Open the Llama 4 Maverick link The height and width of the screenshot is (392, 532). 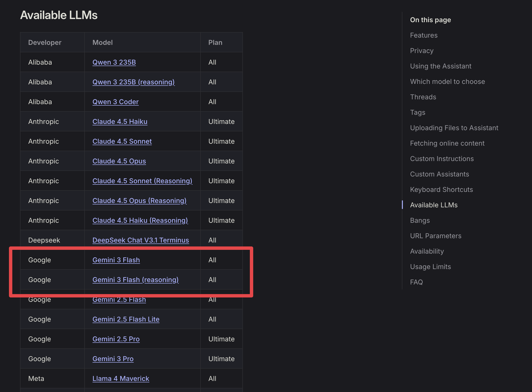point(121,378)
